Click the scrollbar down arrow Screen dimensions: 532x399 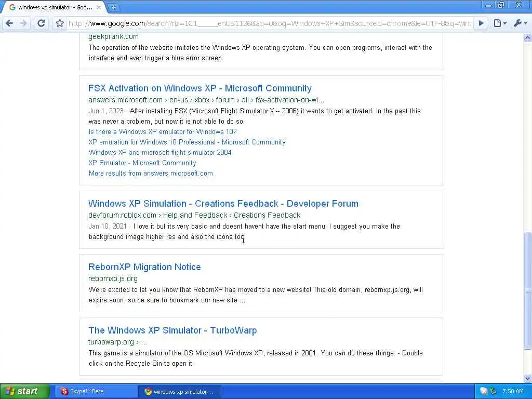click(528, 378)
